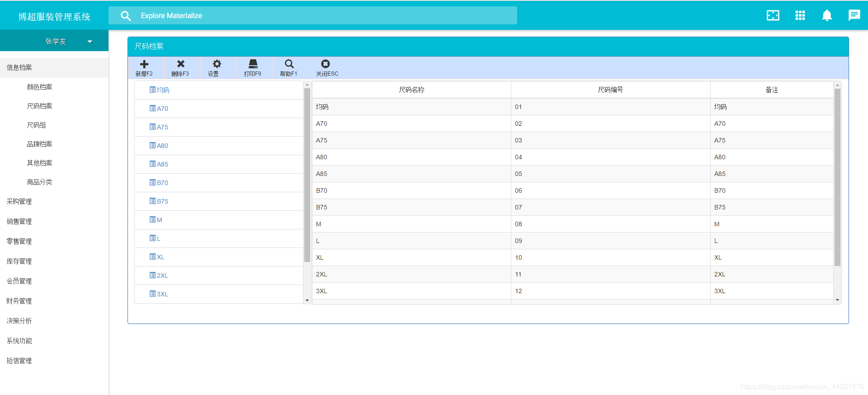The width and height of the screenshot is (868, 395).
Task: Click size code cell 12
Action: coord(610,291)
